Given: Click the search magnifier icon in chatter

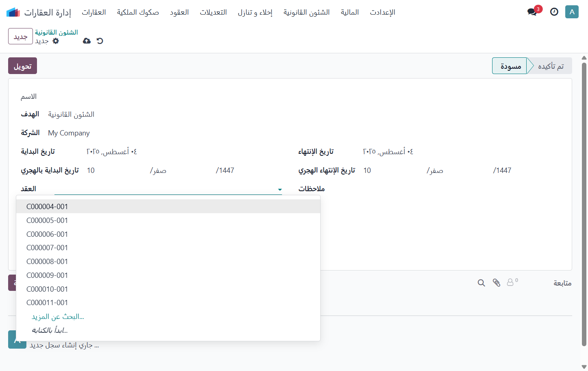Looking at the screenshot, I should (x=481, y=283).
